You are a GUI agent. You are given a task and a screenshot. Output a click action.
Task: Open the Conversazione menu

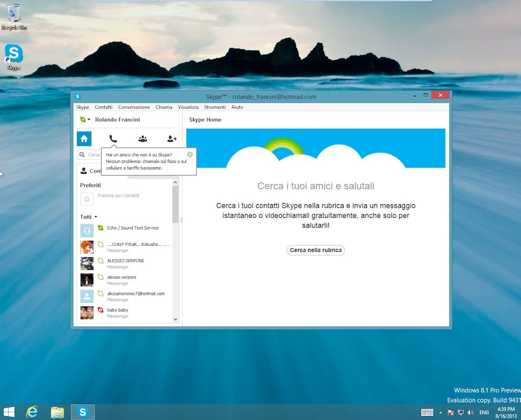pyautogui.click(x=134, y=107)
